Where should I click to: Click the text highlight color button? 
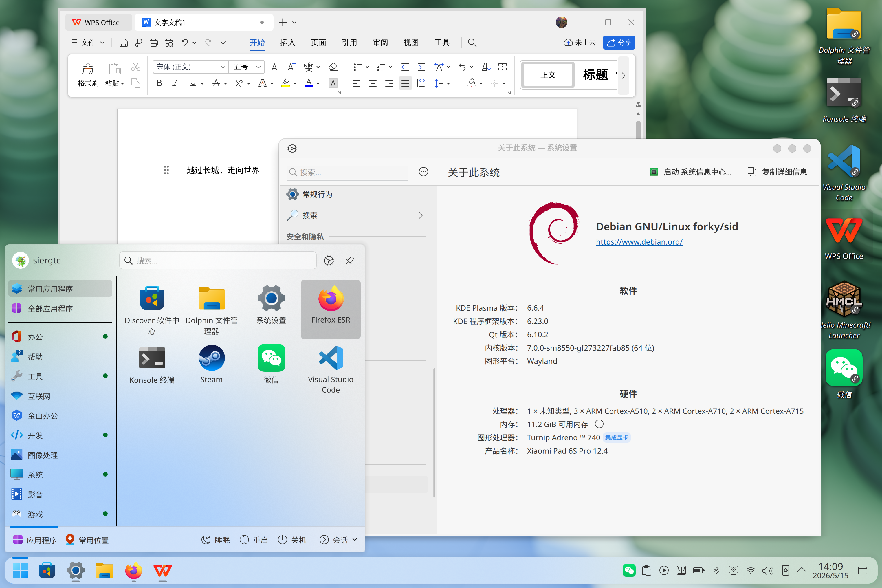click(286, 83)
